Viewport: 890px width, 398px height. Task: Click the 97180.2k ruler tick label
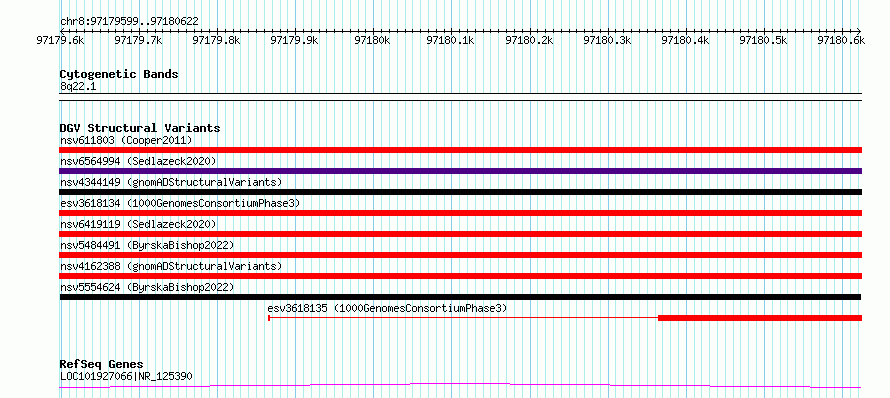[x=529, y=40]
